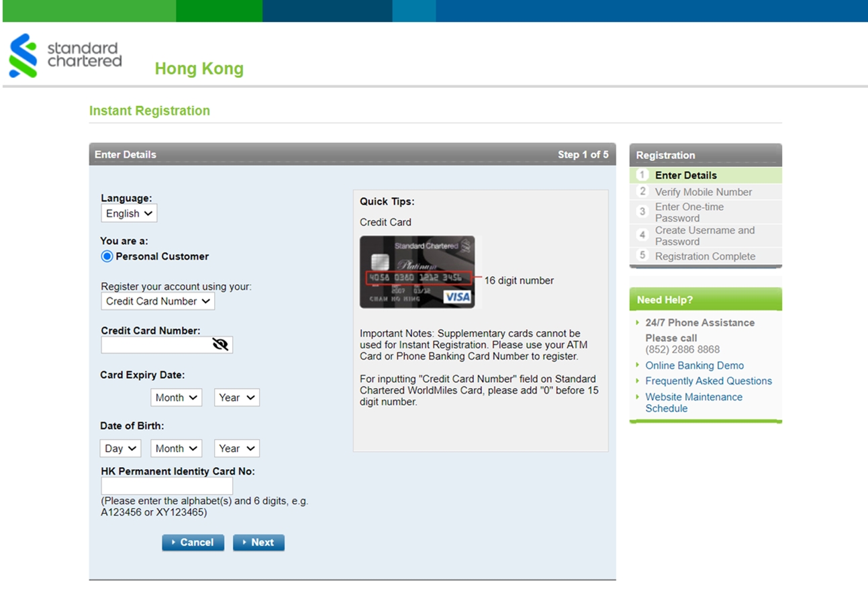Select Enter Details step in Registration panel

pos(685,175)
